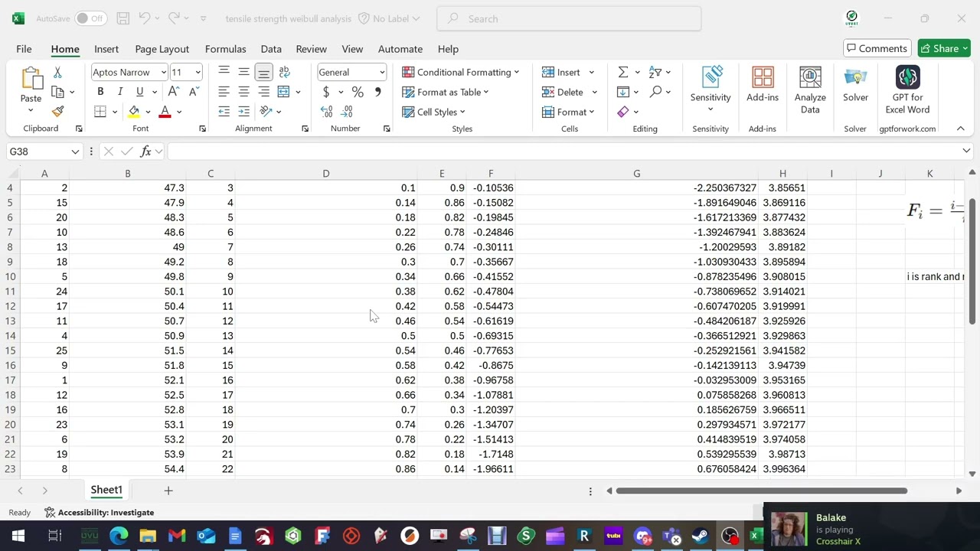Click the Insert Function fx icon
Viewport: 980px width, 551px height.
tap(145, 152)
